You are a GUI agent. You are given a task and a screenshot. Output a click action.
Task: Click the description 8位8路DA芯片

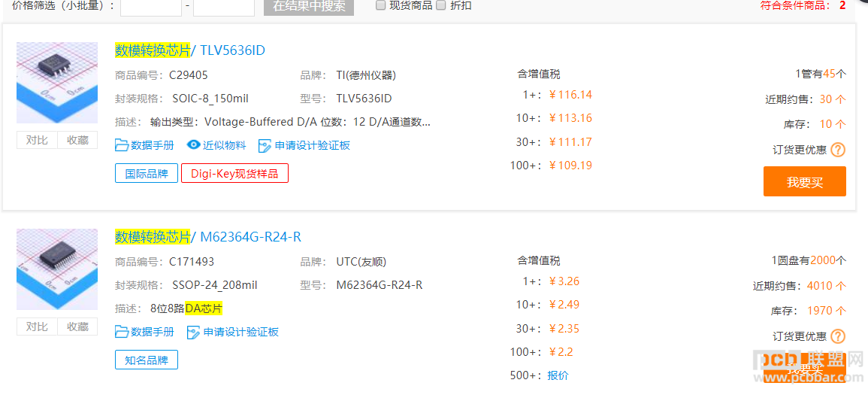click(x=186, y=308)
